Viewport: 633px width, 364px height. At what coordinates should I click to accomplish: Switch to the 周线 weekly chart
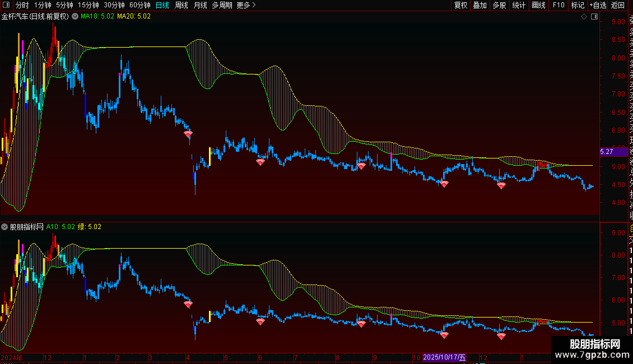181,5
